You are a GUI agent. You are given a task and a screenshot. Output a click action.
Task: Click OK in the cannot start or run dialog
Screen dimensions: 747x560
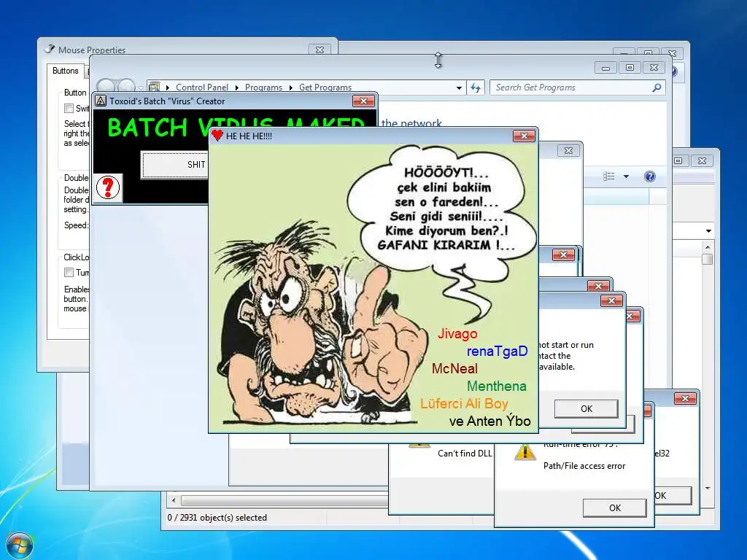[587, 409]
